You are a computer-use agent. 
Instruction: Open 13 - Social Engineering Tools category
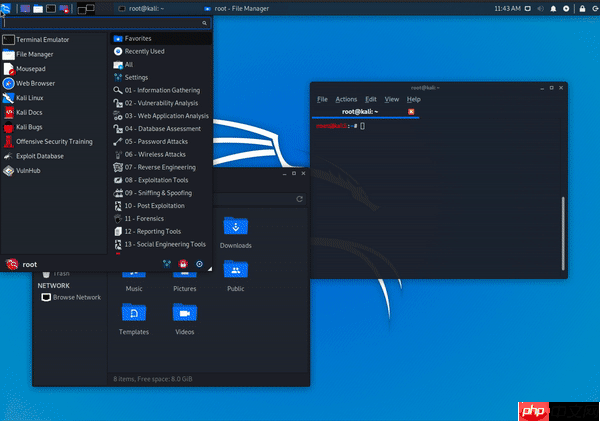[161, 244]
